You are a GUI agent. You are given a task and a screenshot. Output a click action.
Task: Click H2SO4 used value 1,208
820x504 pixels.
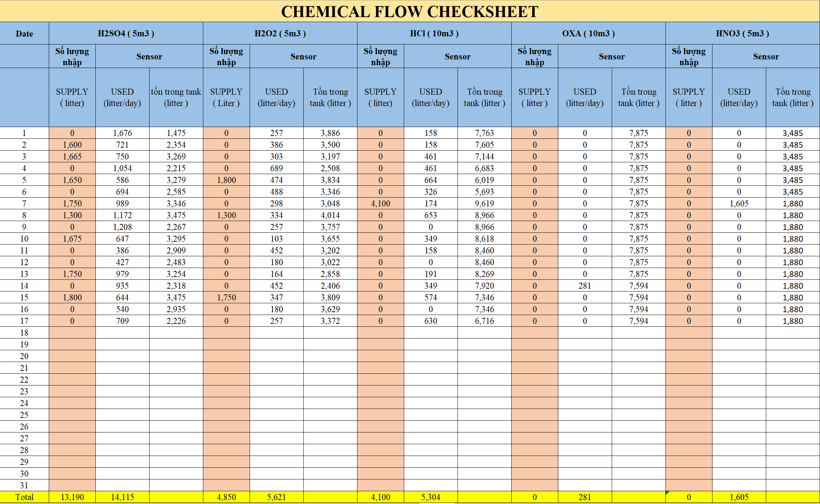[122, 227]
